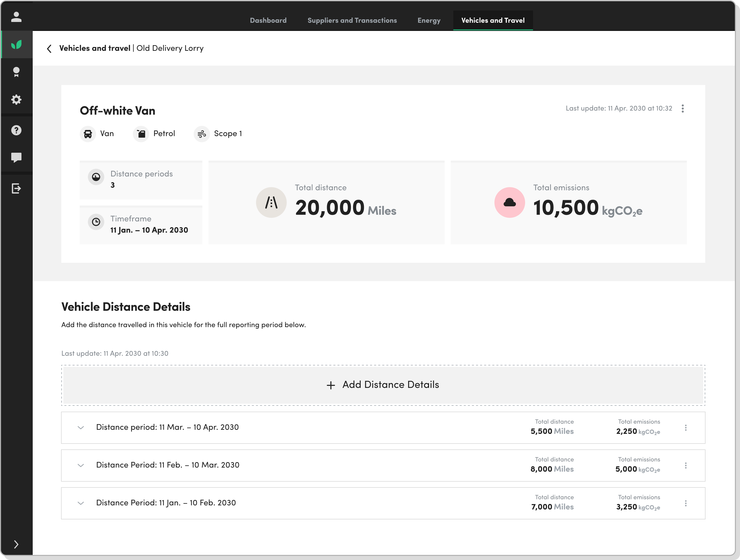Click the Old Delivery Lorry breadcrumb text
The image size is (740, 560).
click(170, 48)
